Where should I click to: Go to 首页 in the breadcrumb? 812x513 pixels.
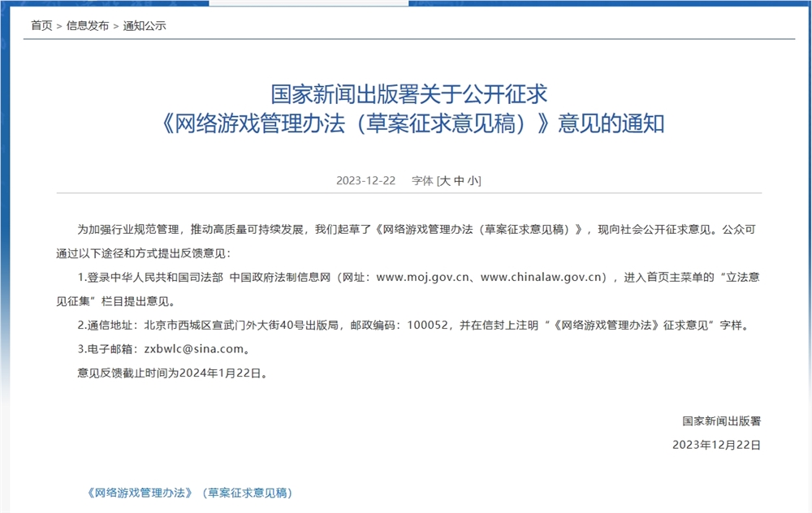pyautogui.click(x=41, y=26)
